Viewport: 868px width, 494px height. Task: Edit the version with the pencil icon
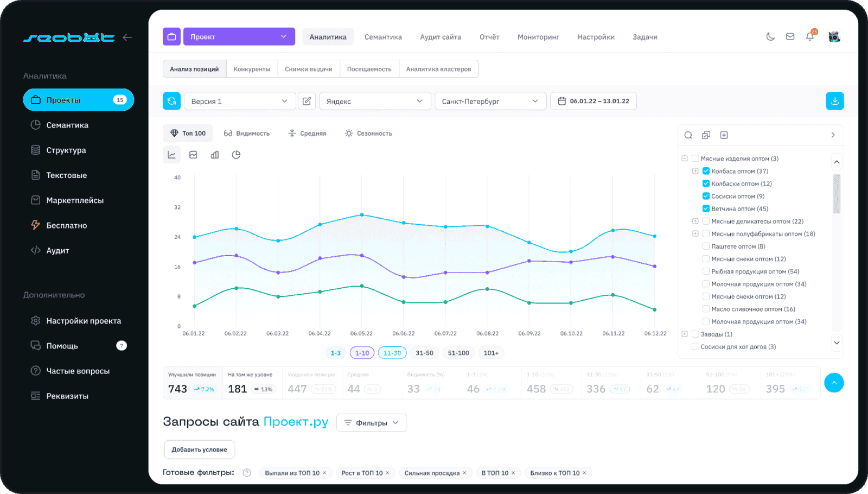(x=307, y=101)
